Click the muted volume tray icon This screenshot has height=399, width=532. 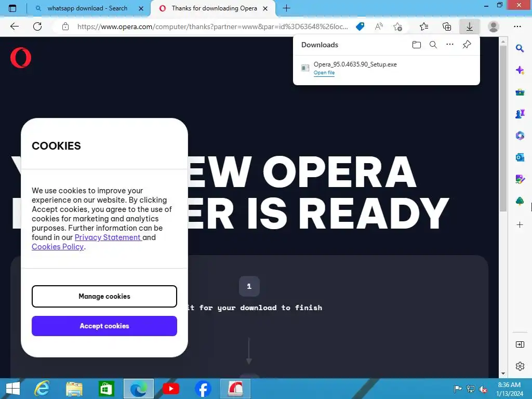(483, 389)
